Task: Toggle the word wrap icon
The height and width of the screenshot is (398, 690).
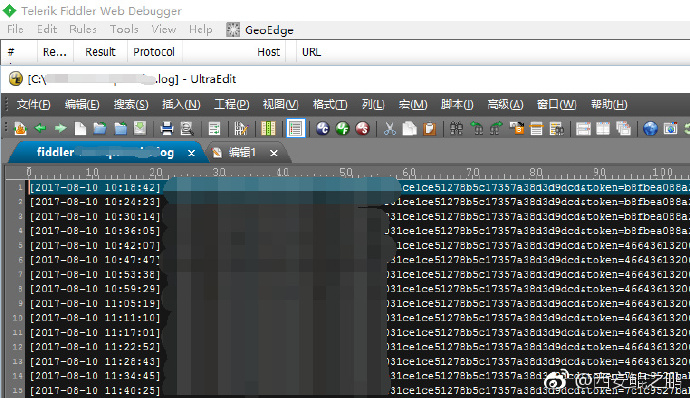Action: click(214, 129)
